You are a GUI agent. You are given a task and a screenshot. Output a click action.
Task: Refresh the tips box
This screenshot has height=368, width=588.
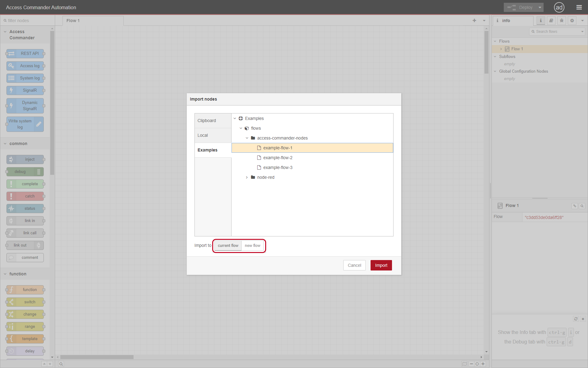pos(576,319)
